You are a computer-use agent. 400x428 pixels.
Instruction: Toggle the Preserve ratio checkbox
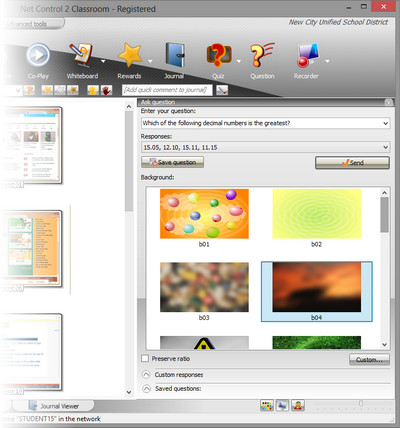(x=145, y=358)
